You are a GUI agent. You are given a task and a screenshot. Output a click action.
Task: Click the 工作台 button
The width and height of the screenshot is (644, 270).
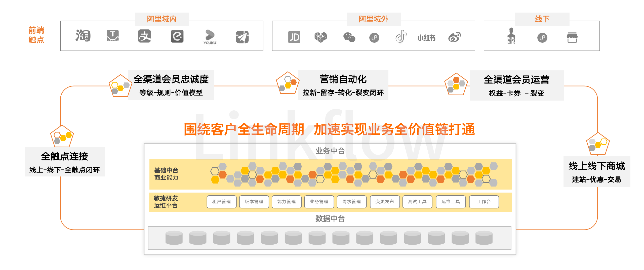[484, 202]
